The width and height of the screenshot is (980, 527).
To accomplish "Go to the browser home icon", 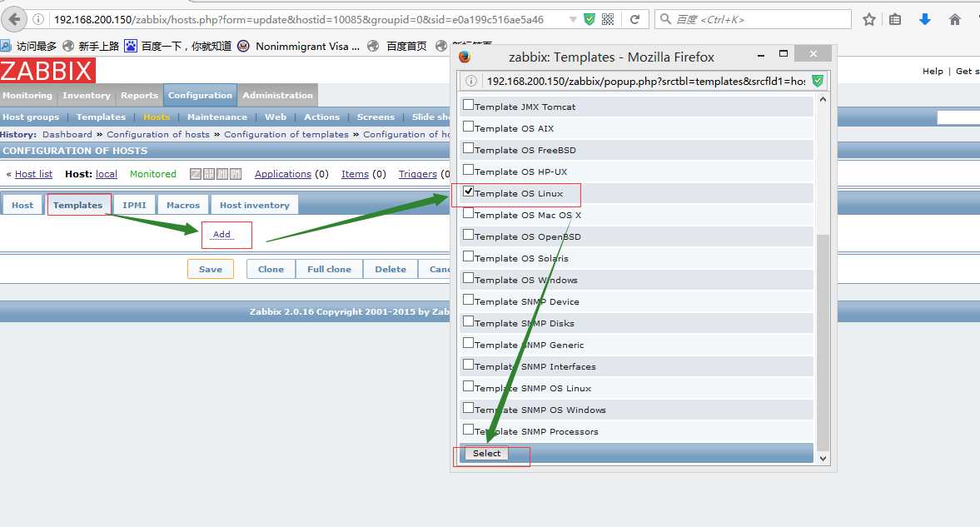I will click(954, 19).
